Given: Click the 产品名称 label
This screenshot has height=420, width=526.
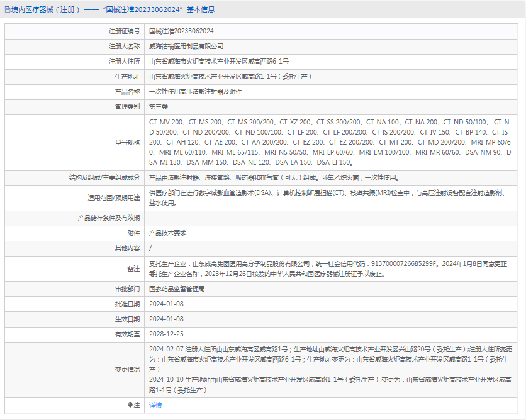Looking at the screenshot, I should (127, 92).
